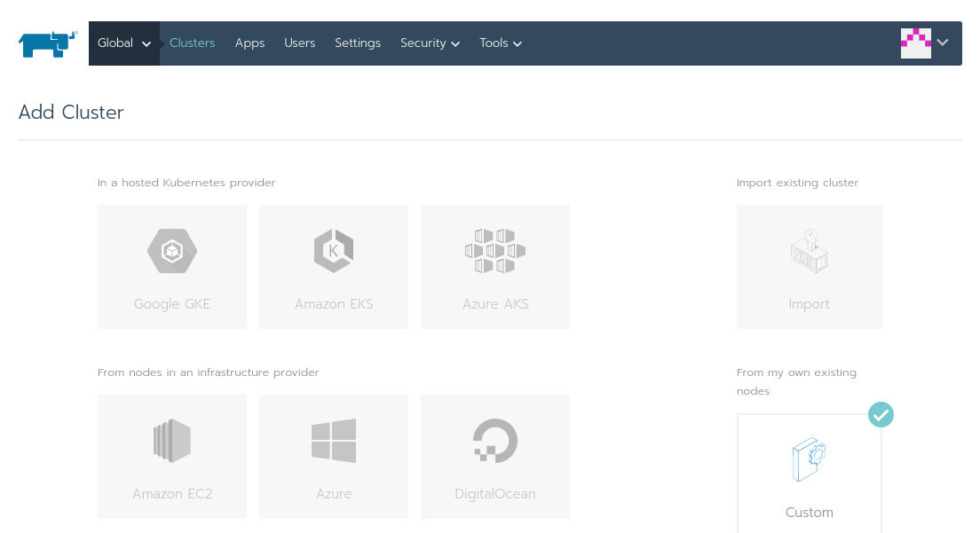Click the user avatar image
Screen dimensions: 980x533
coord(915,43)
